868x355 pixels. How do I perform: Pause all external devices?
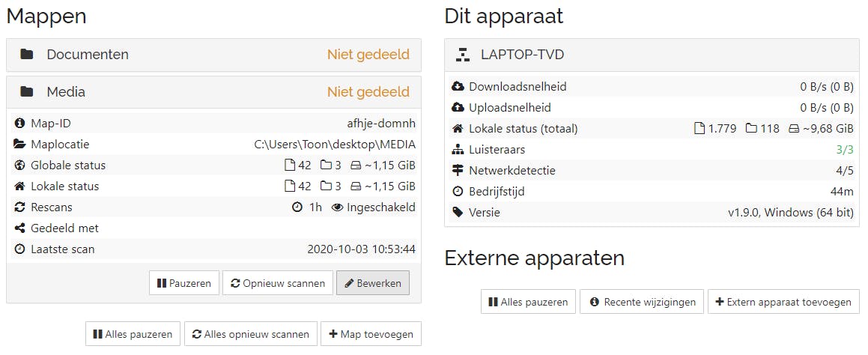(528, 302)
